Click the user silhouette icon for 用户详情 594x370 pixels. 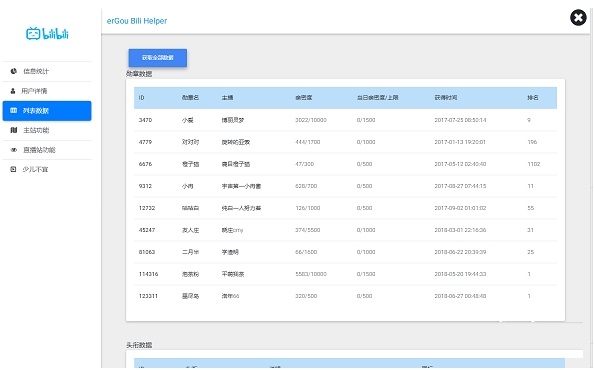coord(13,91)
